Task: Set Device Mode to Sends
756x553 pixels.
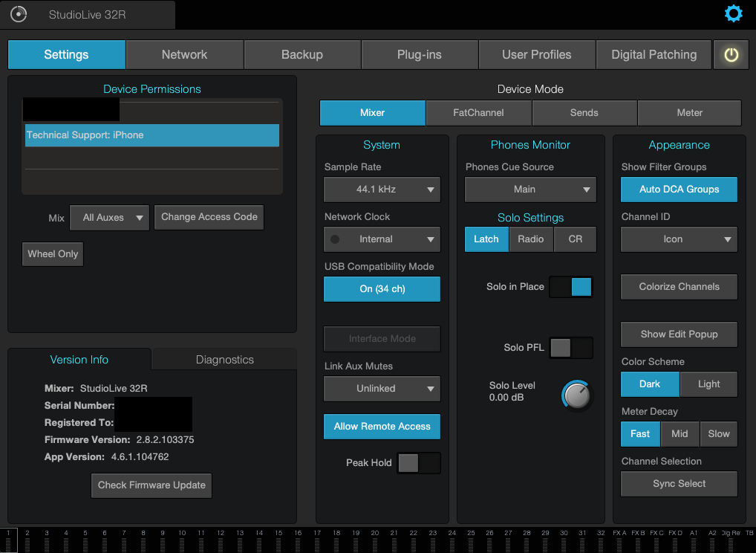Action: pos(584,113)
